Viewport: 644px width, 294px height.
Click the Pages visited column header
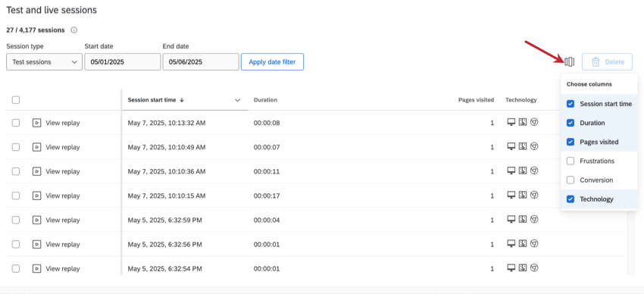tap(476, 100)
